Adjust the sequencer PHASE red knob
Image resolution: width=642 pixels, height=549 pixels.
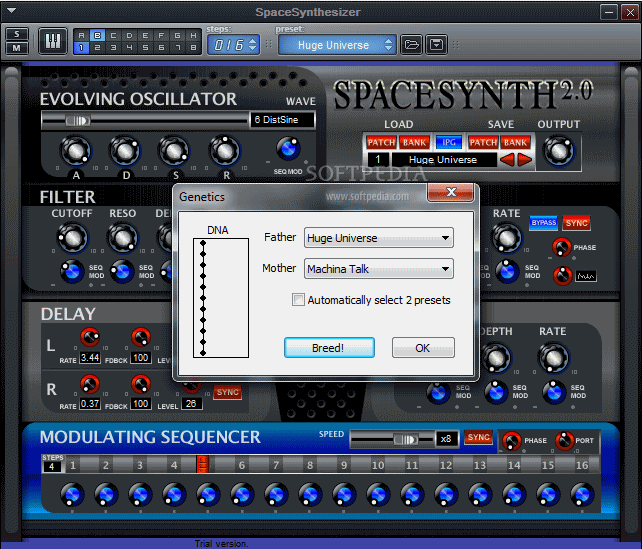click(511, 441)
